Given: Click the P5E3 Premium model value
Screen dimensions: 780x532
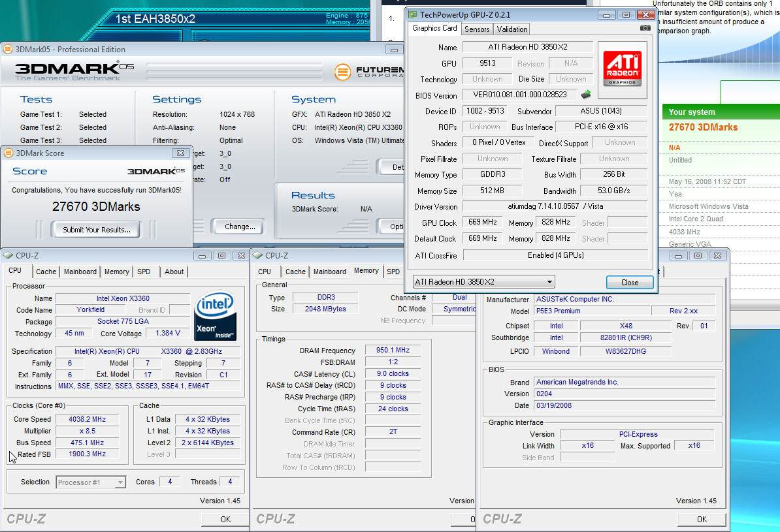Looking at the screenshot, I should tap(592, 311).
